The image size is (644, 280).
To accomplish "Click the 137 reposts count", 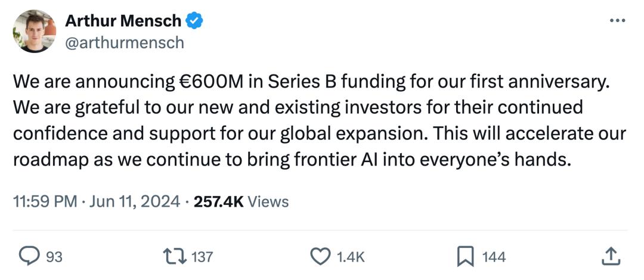I will pos(202,257).
